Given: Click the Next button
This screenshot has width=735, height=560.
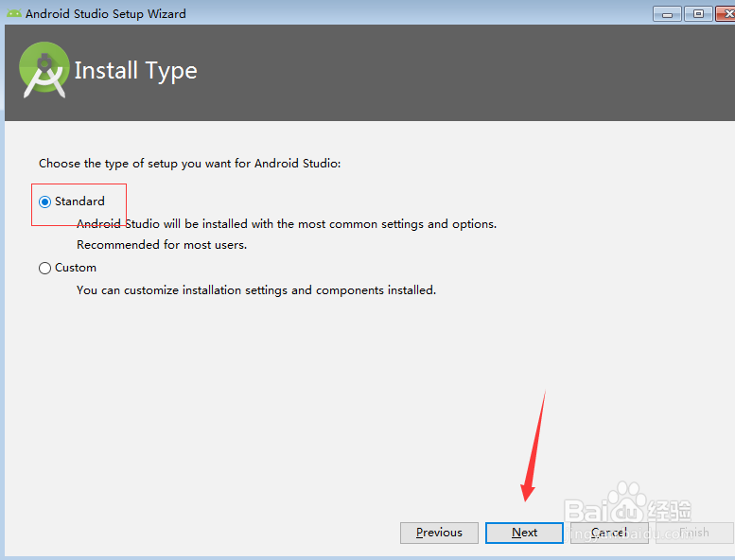Looking at the screenshot, I should pos(524,533).
